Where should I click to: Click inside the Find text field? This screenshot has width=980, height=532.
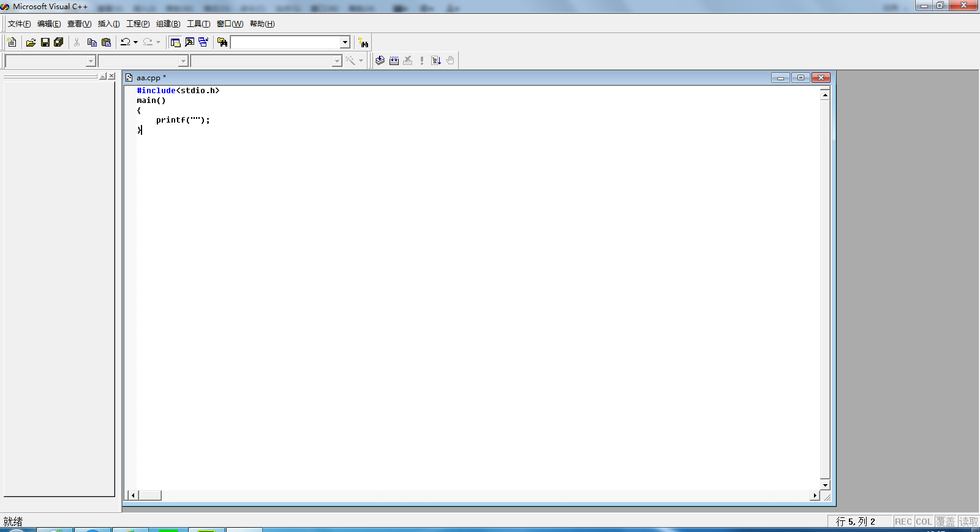tap(285, 42)
